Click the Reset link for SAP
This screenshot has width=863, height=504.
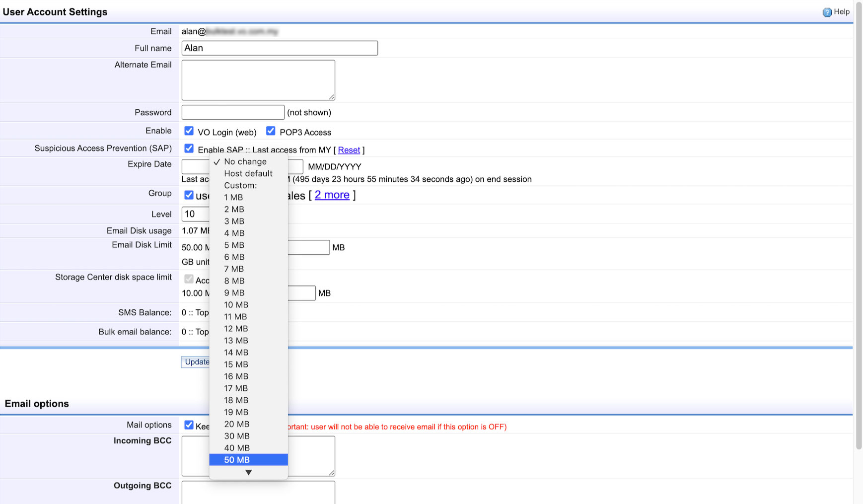349,150
